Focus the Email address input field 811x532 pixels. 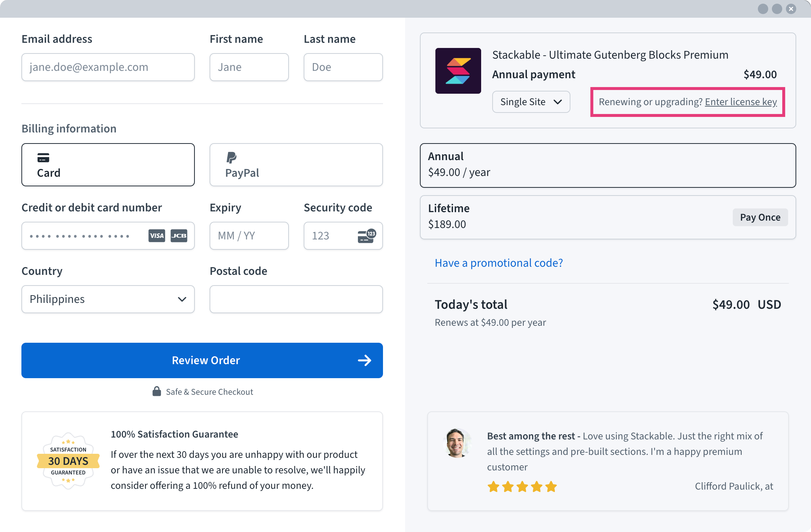pyautogui.click(x=108, y=67)
